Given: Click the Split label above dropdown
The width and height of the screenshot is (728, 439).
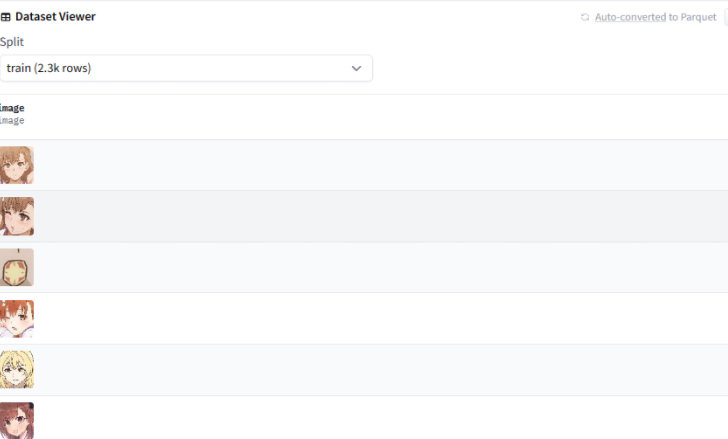Looking at the screenshot, I should click(12, 42).
